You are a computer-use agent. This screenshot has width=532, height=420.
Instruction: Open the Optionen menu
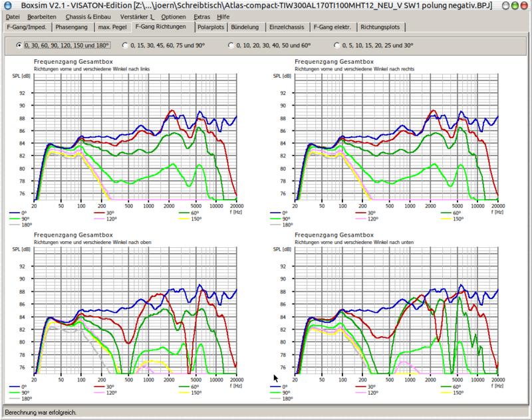tap(174, 16)
